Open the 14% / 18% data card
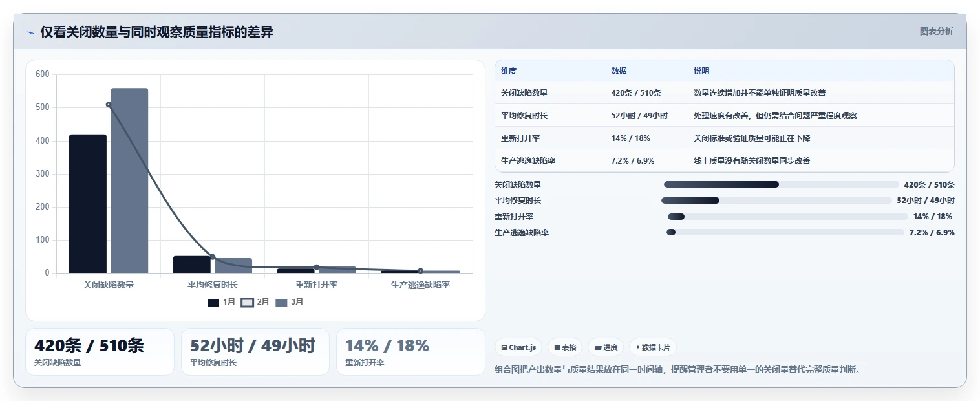 (410, 352)
